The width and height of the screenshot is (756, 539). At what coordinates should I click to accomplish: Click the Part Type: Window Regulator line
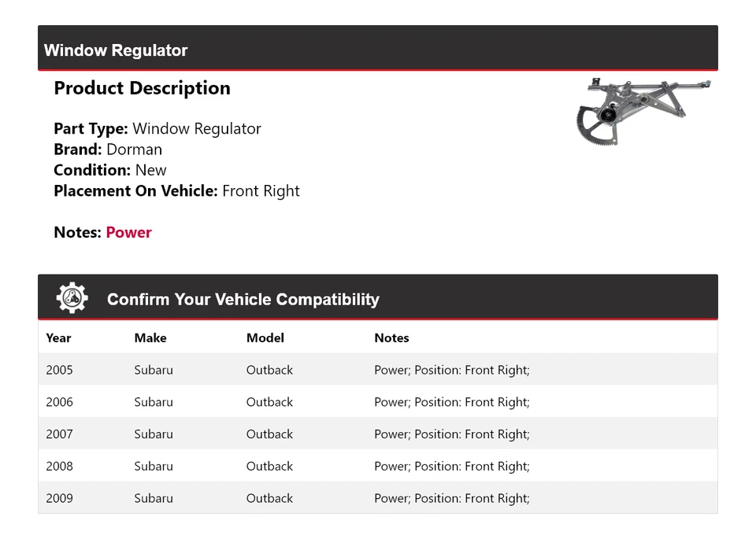[157, 129]
